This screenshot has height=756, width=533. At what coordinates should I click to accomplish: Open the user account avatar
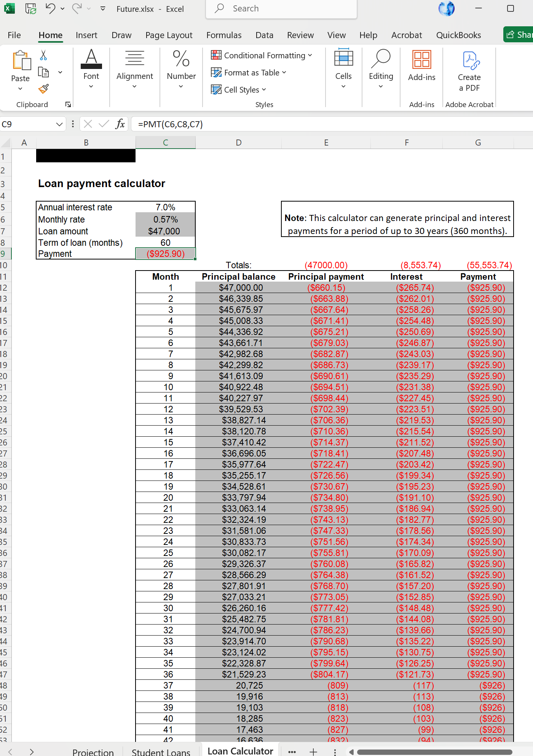pos(447,8)
